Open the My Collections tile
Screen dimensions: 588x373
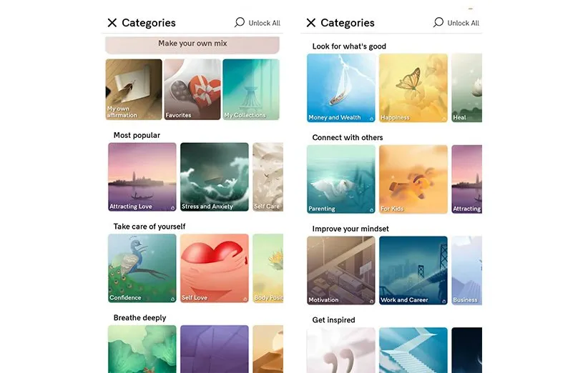click(x=251, y=89)
